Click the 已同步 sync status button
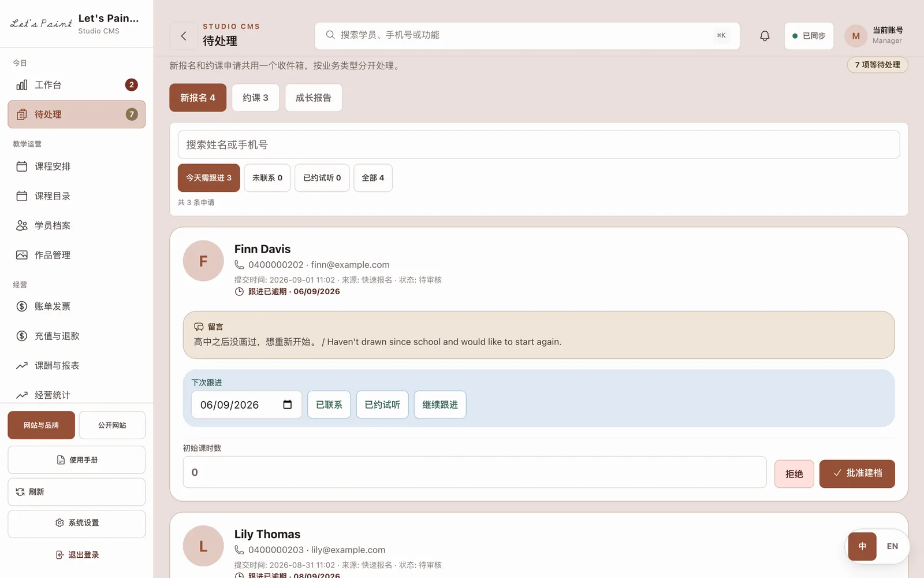The height and width of the screenshot is (578, 924). 809,36
